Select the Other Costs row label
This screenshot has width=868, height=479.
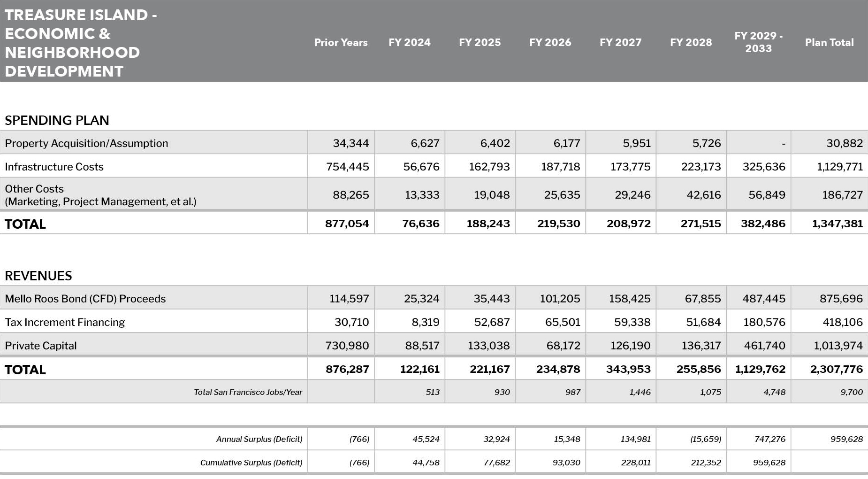point(100,195)
